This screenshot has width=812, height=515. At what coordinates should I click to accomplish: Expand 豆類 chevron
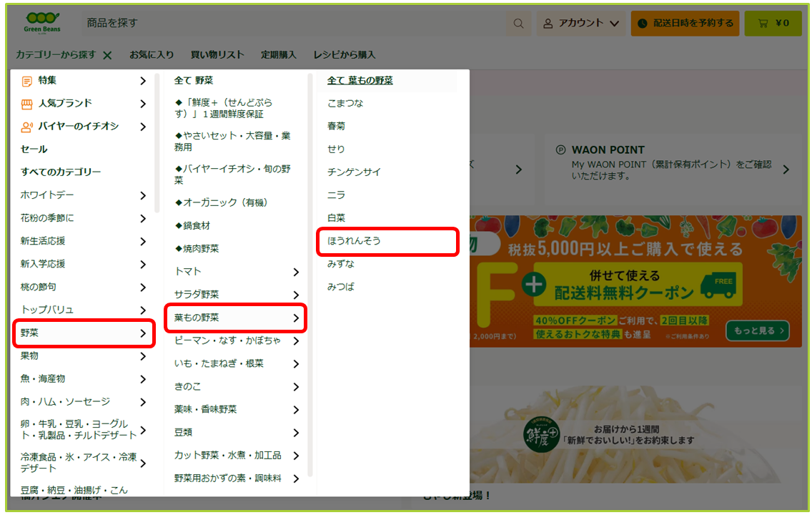(296, 433)
